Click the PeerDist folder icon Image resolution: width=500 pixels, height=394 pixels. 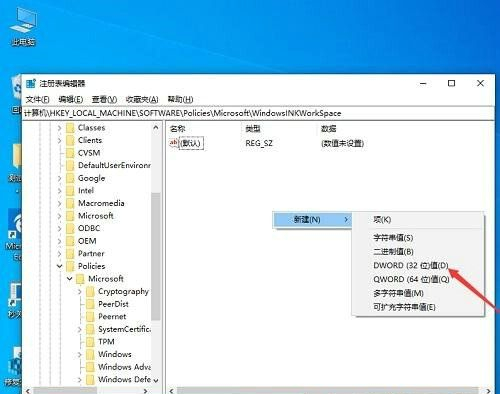point(90,304)
